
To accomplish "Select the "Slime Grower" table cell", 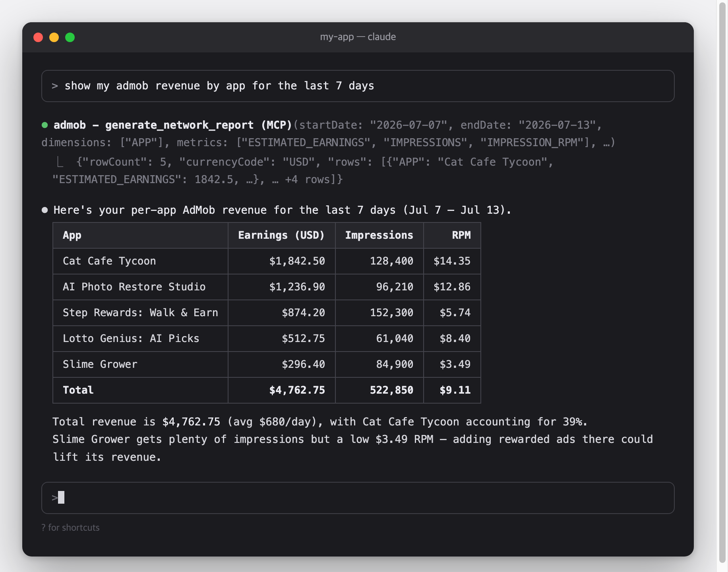I will [140, 364].
